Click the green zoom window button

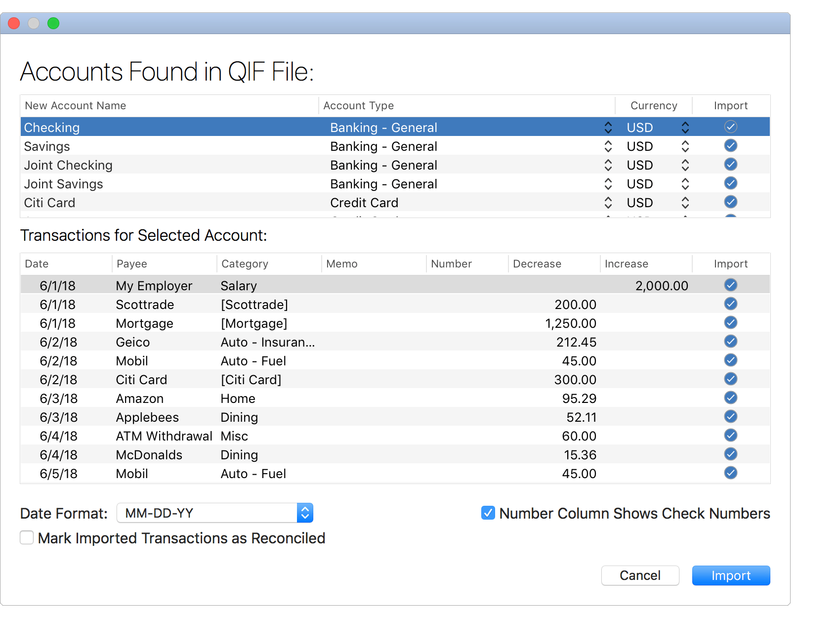pos(53,23)
